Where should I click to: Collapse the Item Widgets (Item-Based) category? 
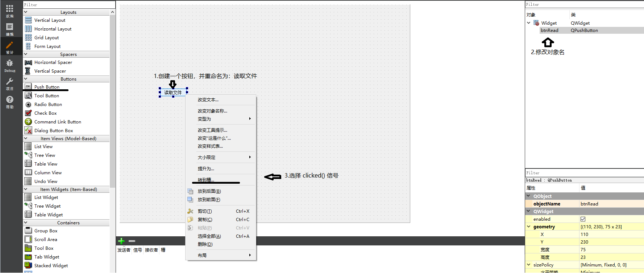click(26, 189)
